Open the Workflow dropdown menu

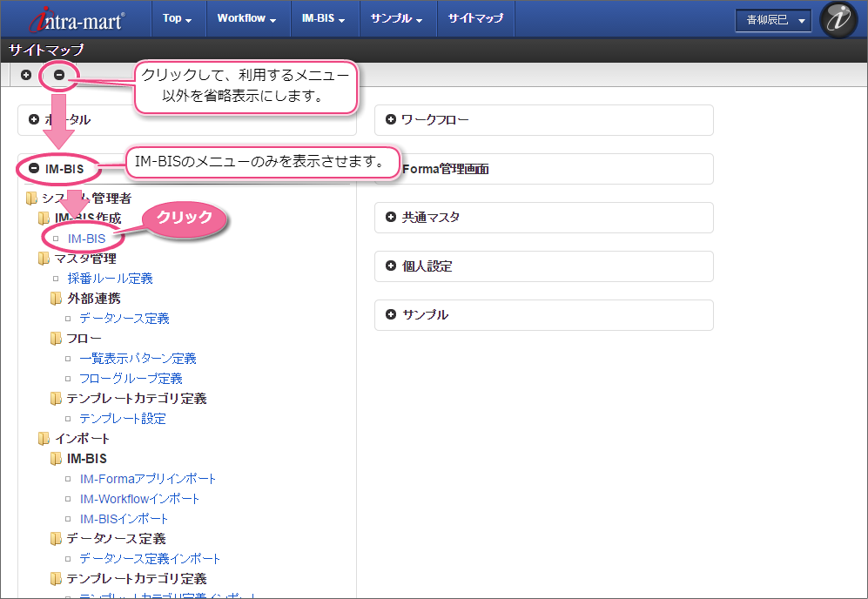point(247,18)
